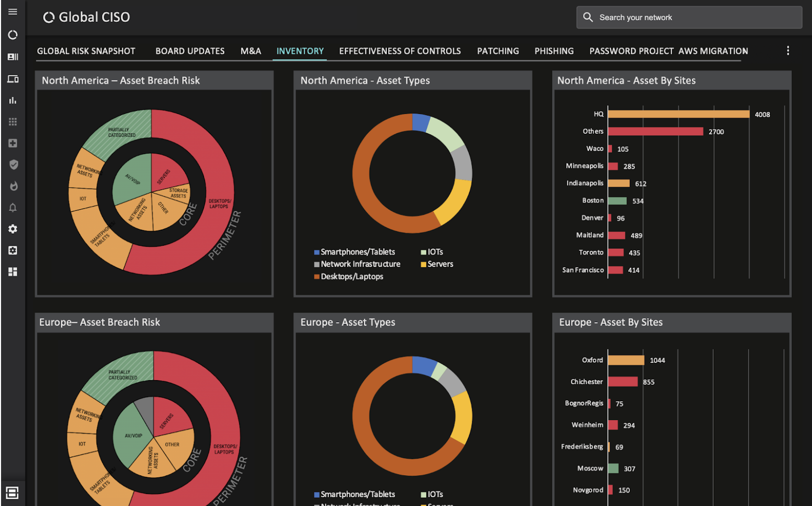Open the three-dot overflow menu on the tab bar
This screenshot has height=506, width=812.
(x=788, y=50)
